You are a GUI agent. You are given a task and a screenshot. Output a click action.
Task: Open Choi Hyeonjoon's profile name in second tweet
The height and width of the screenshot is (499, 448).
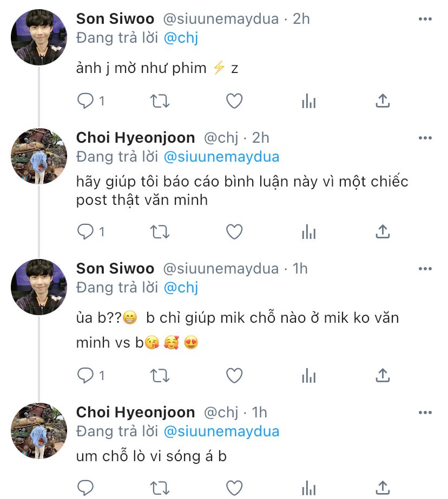[x=135, y=138]
